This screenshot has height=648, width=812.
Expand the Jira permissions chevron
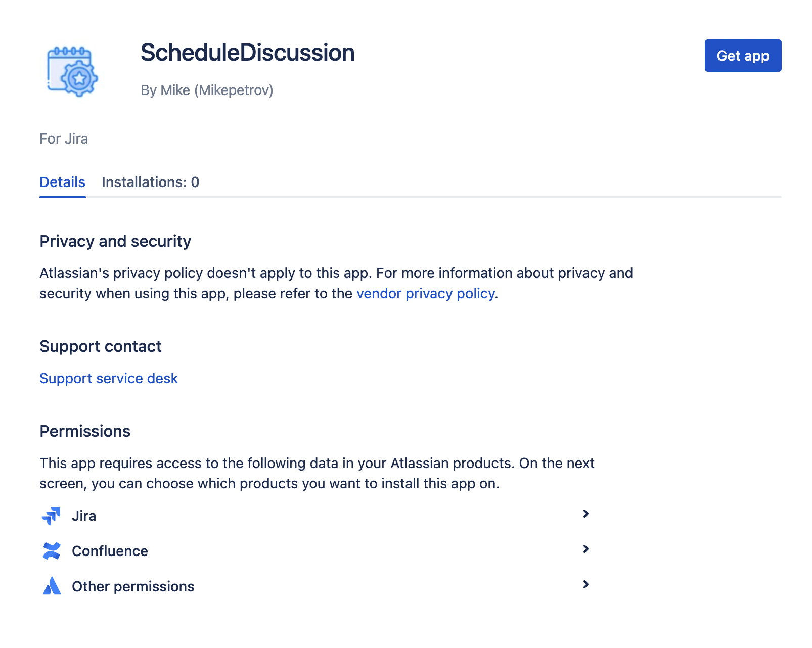[585, 514]
